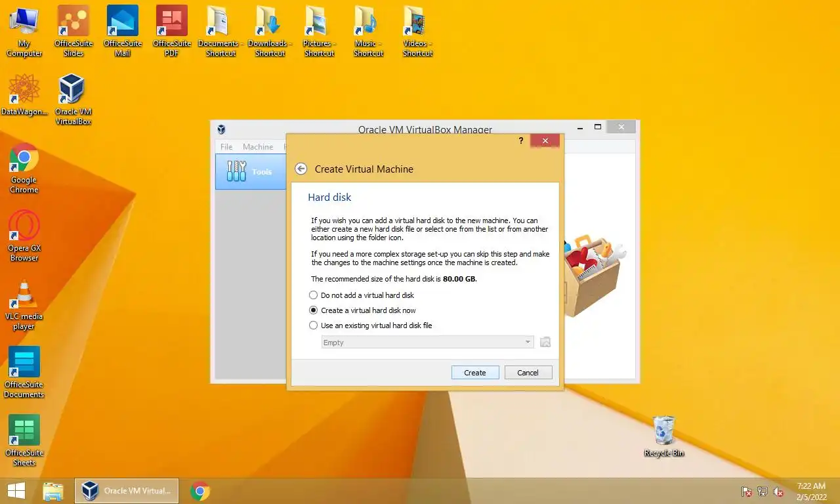Click the back arrow in Create Virtual Machine
Screen dimensions: 840x504
pyautogui.click(x=301, y=169)
